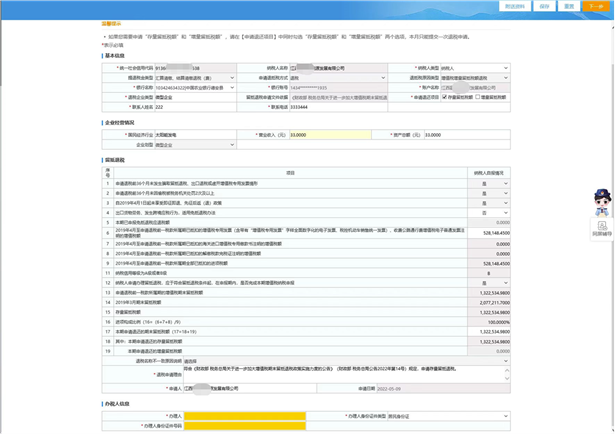Enable the 增量留抵税额 checkbox
The image size is (615, 434).
tap(478, 97)
